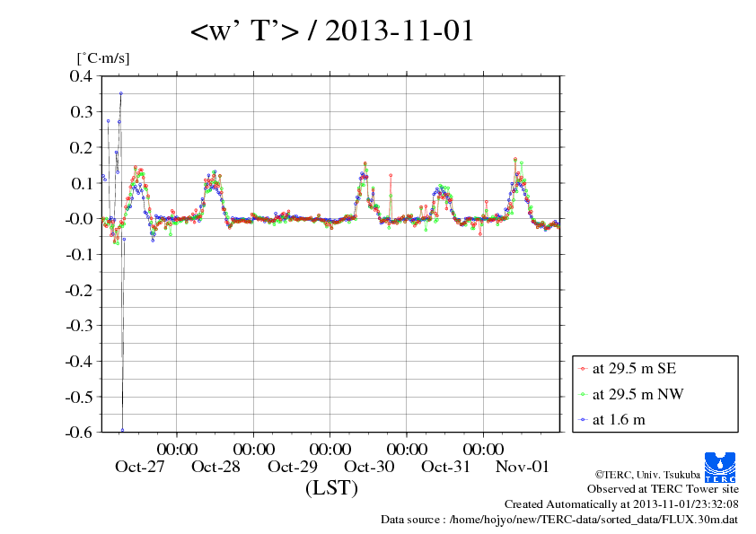Viewport: 756px width, 534px height.
Task: Click legend text 'at 29.5 m SE'
Action: pos(634,369)
